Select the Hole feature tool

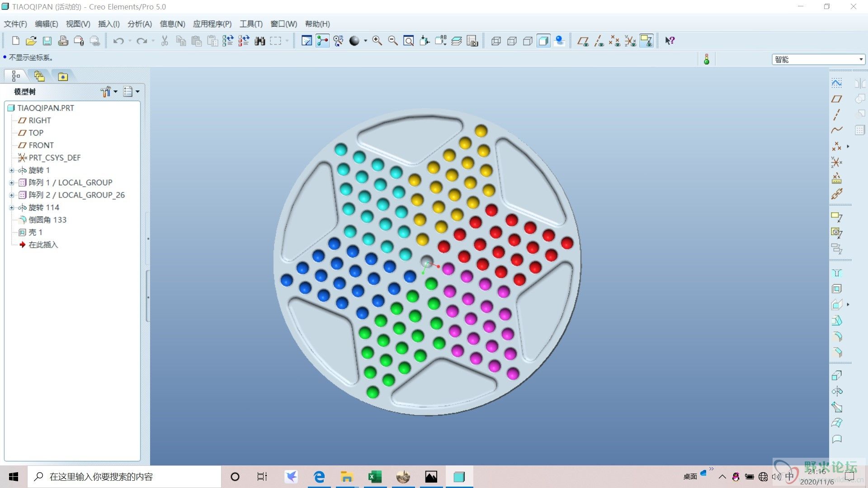coord(837,273)
